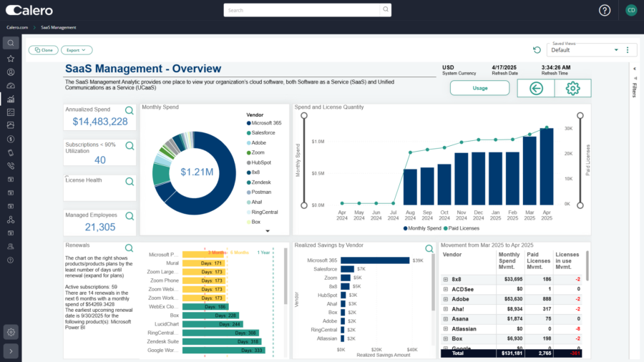
Task: Open the help question mark icon
Action: pyautogui.click(x=604, y=10)
